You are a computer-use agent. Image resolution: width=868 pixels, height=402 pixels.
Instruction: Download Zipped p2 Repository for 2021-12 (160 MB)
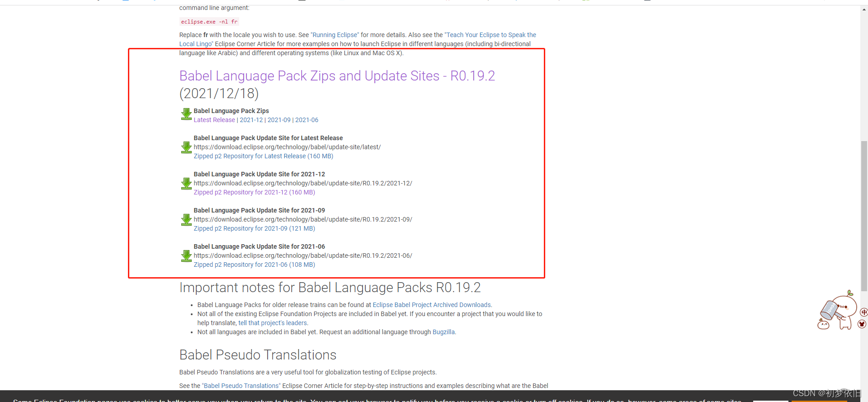coord(255,192)
